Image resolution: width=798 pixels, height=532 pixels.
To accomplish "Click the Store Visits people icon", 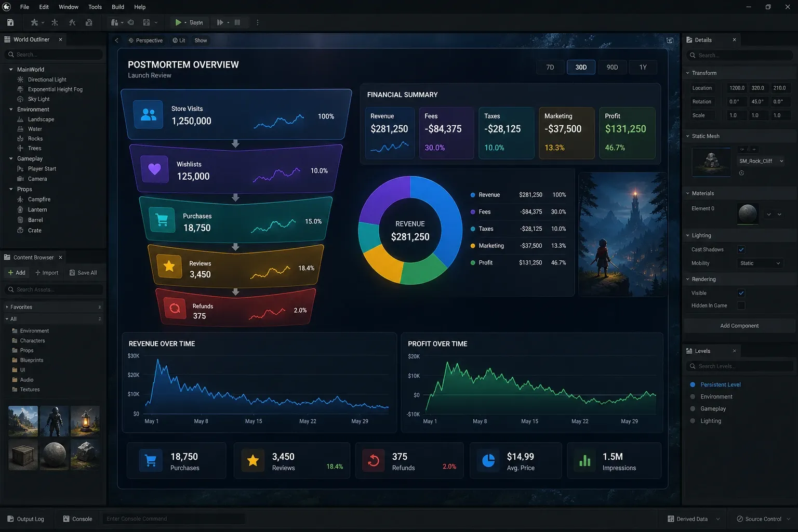I will (149, 115).
